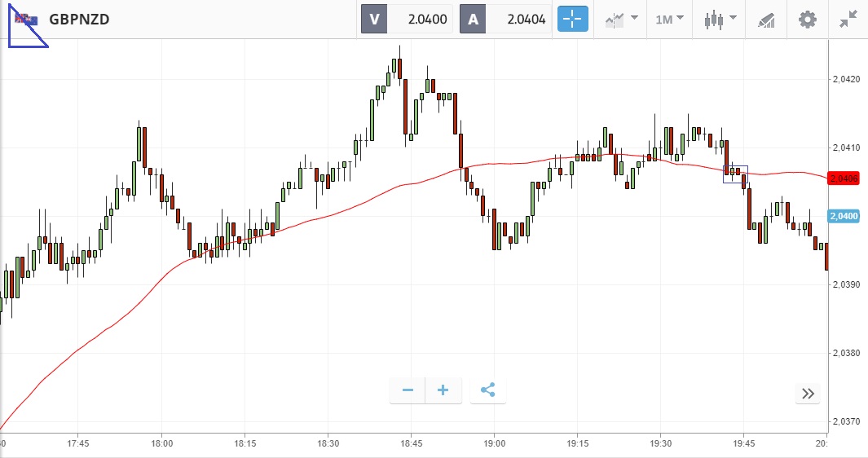This screenshot has width=868, height=458.
Task: Open the candlestick chart type dropdown
Action: coord(720,20)
